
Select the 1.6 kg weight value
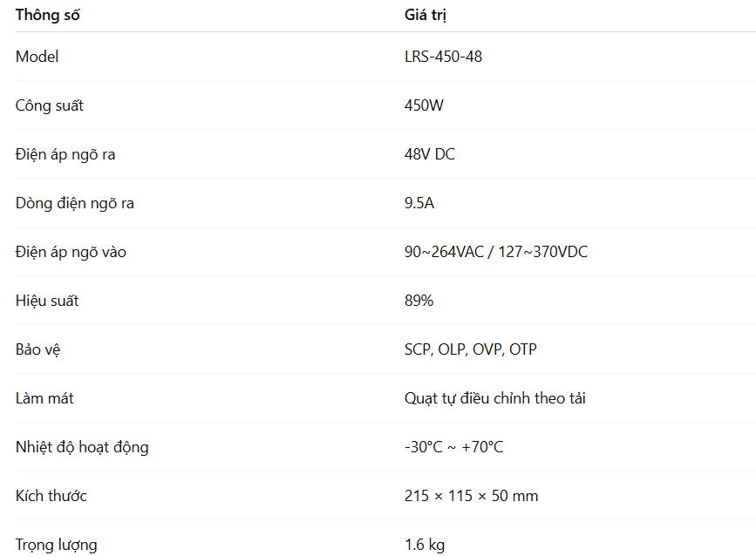(425, 545)
